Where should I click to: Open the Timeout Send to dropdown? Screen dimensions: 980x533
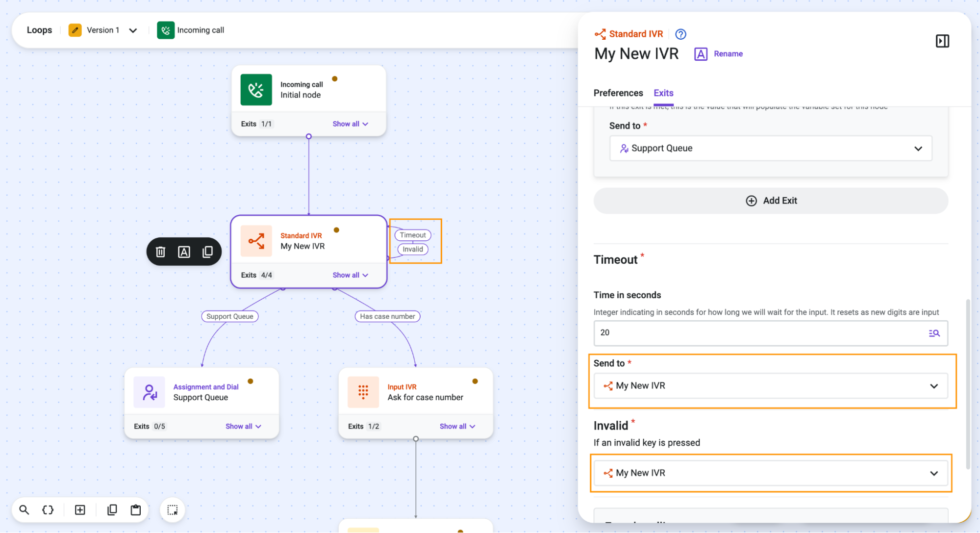click(x=771, y=386)
